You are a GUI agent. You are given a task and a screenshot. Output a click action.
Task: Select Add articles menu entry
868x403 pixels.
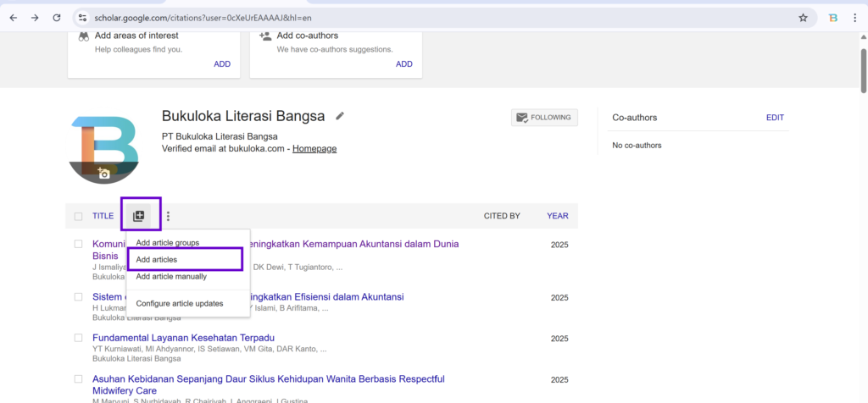(157, 259)
